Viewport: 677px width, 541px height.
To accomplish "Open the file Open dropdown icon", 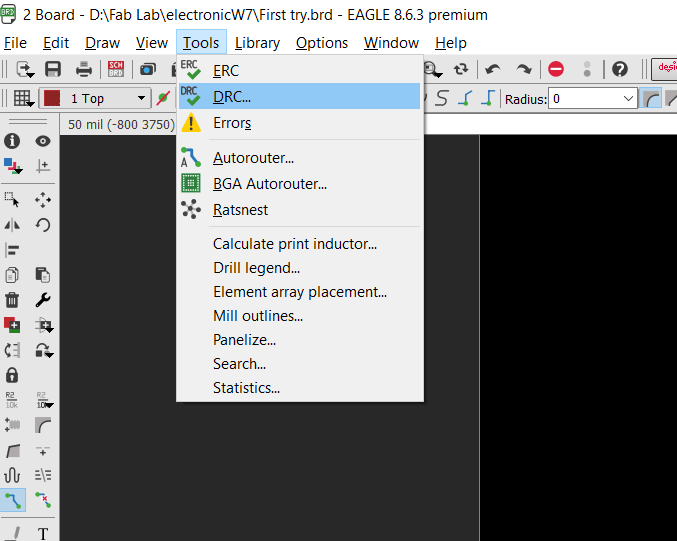I will [25, 69].
